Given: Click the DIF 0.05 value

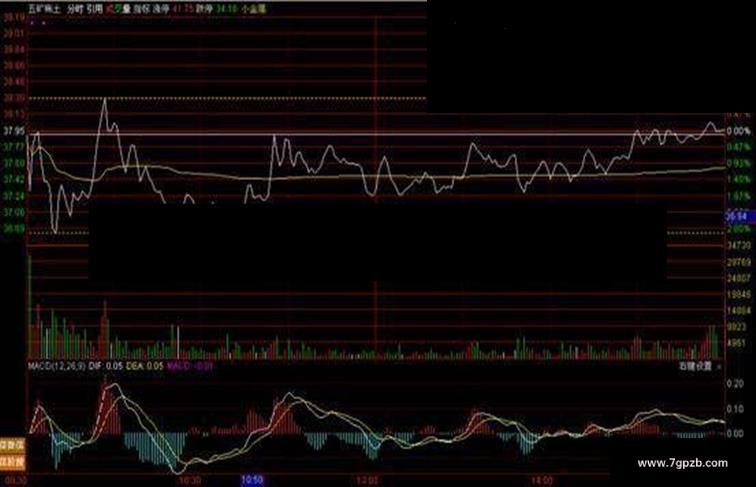Looking at the screenshot, I should point(105,366).
